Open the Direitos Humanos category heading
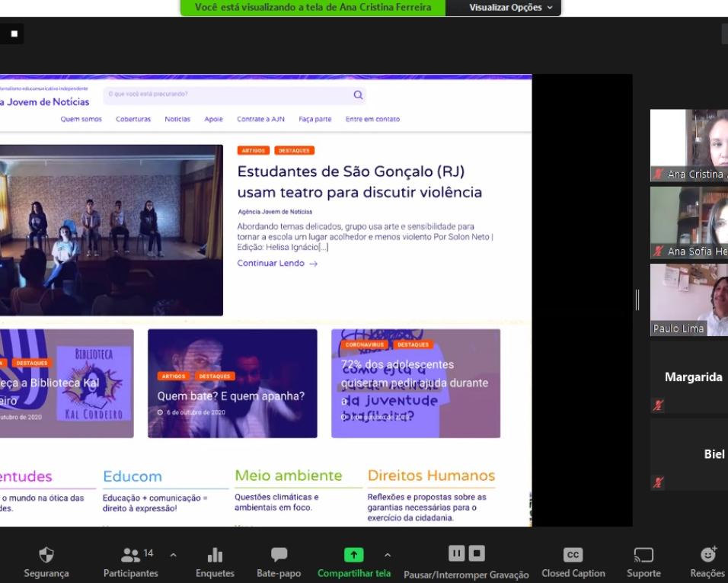The height and width of the screenshot is (583, 728). [x=431, y=476]
